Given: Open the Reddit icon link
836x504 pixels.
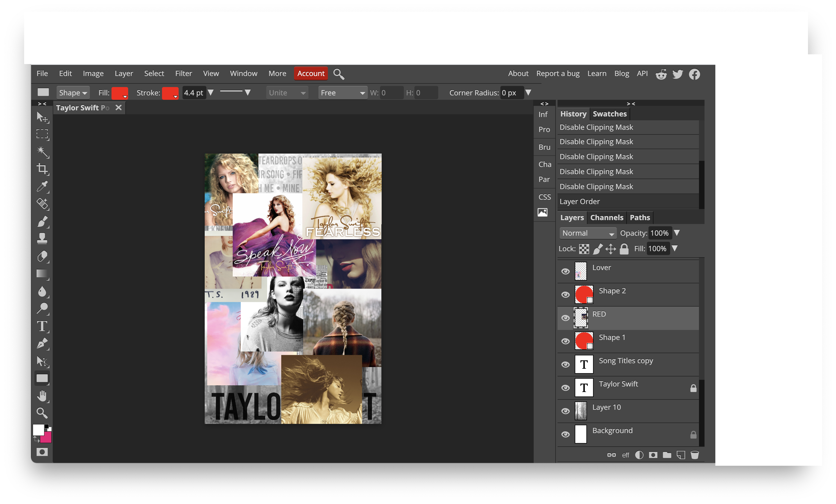Looking at the screenshot, I should (661, 74).
